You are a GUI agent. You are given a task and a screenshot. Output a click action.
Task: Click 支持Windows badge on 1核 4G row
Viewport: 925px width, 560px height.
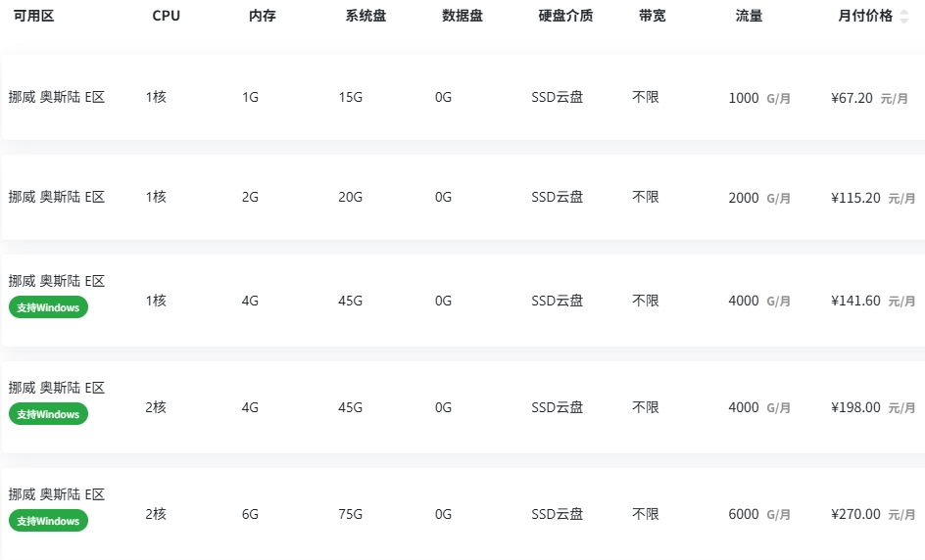[48, 307]
